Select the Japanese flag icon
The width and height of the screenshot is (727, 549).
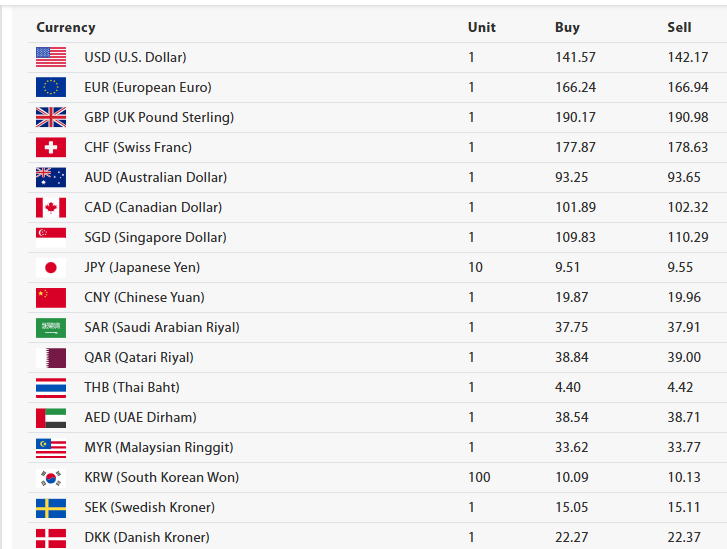(x=51, y=267)
